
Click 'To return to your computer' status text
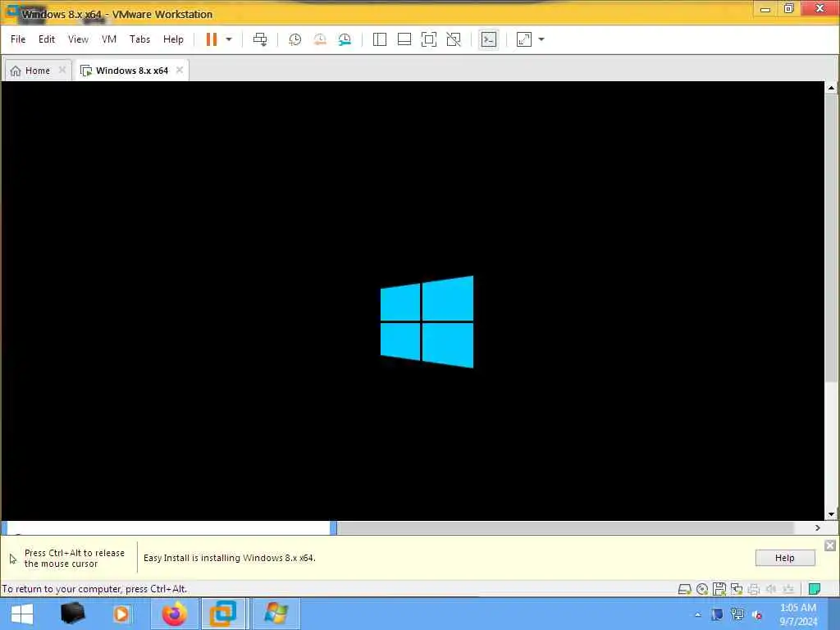pos(94,589)
